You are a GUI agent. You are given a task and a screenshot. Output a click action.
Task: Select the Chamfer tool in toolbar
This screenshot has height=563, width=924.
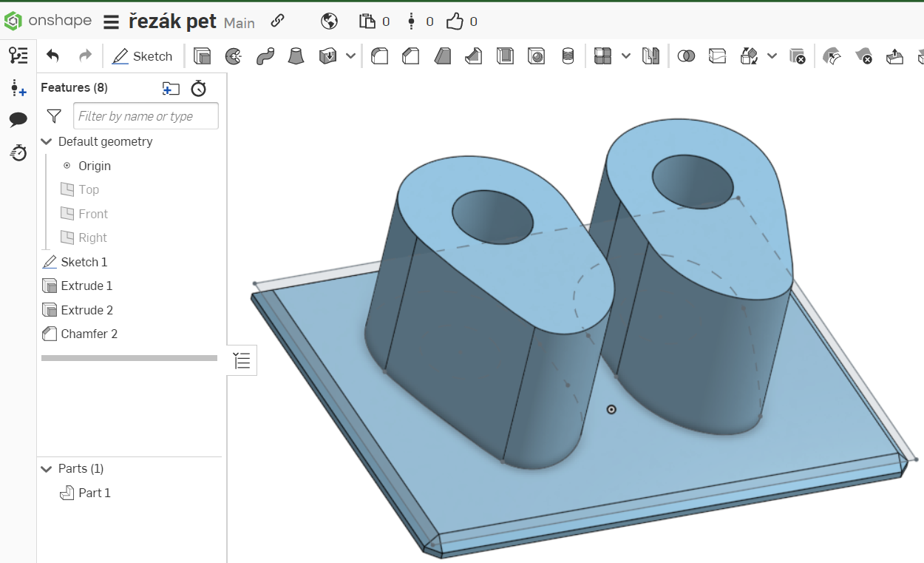tap(410, 56)
